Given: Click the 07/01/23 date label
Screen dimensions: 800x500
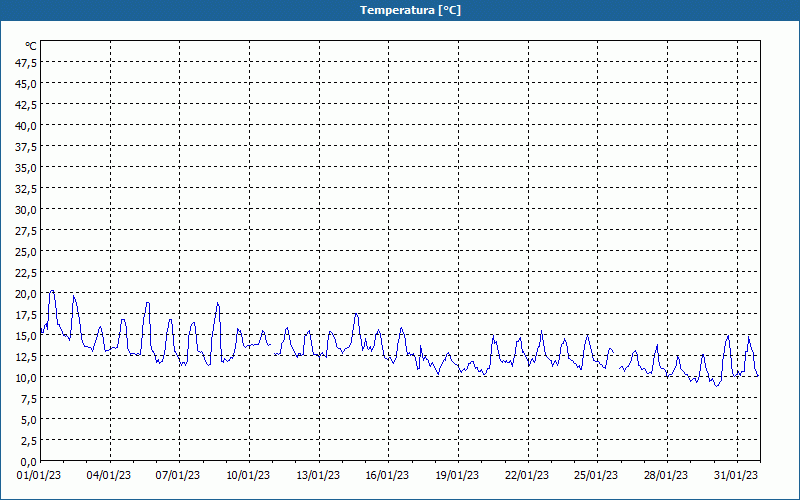Looking at the screenshot, I should tap(178, 476).
